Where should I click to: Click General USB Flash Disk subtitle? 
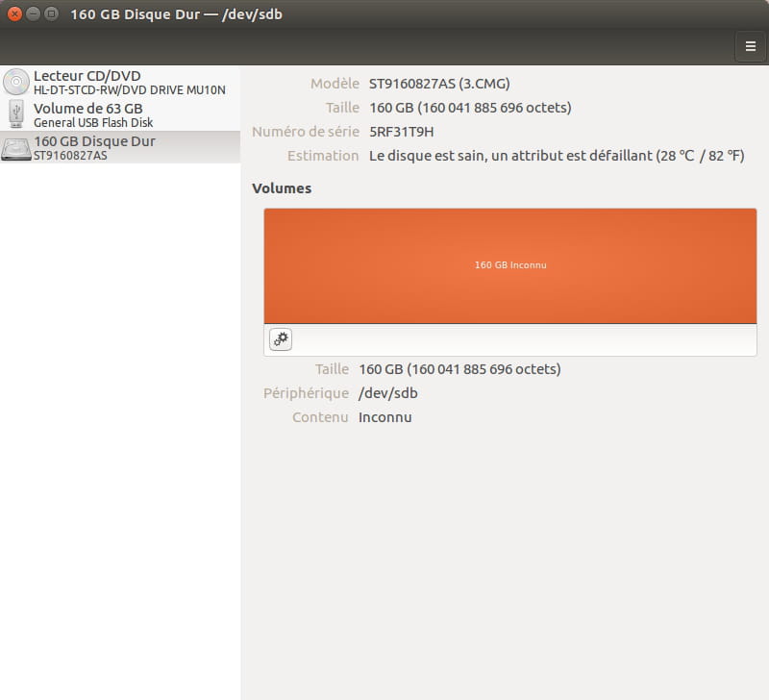[x=93, y=123]
